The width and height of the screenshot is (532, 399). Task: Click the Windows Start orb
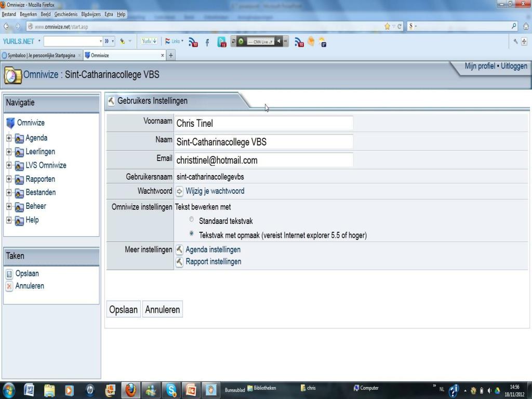8,391
